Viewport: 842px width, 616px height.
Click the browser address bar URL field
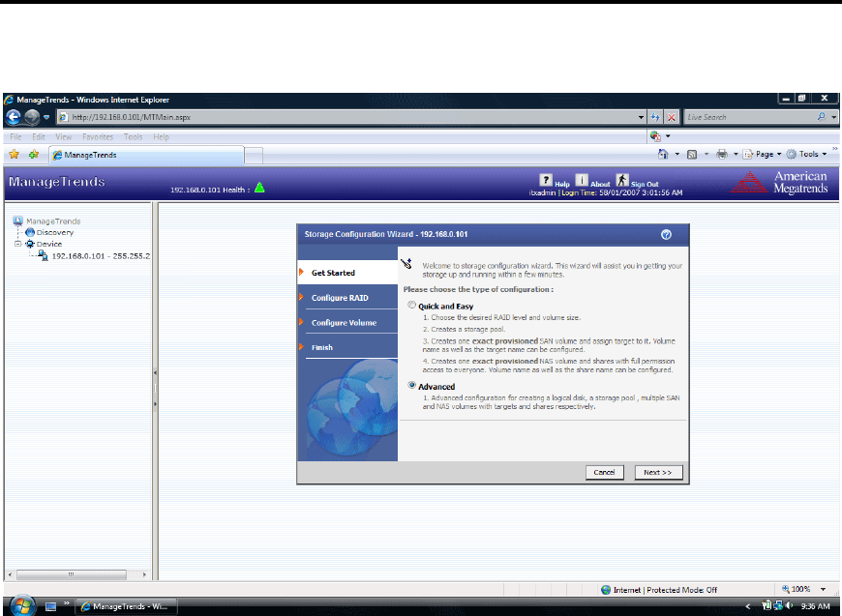pyautogui.click(x=348, y=117)
